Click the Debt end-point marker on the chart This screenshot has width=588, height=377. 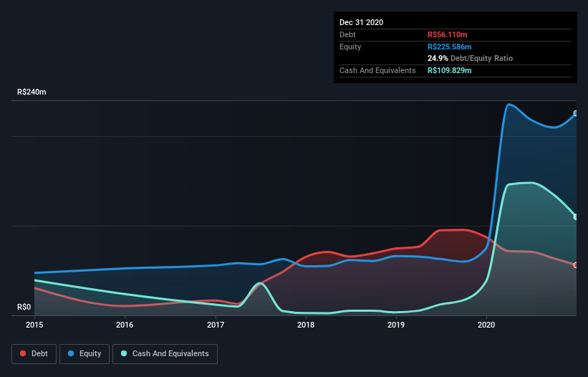coord(576,265)
